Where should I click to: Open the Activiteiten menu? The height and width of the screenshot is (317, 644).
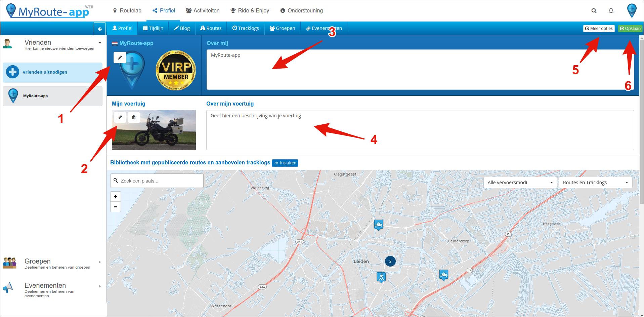(x=203, y=11)
